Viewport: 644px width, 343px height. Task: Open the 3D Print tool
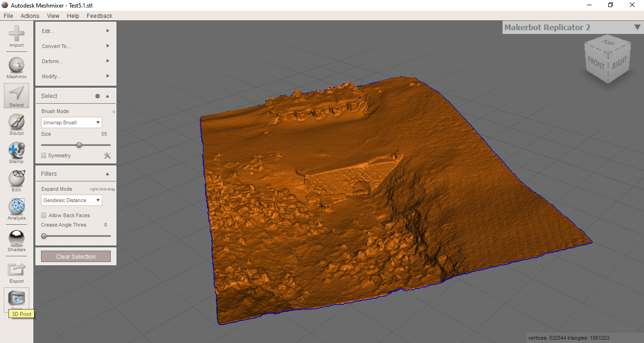[17, 300]
